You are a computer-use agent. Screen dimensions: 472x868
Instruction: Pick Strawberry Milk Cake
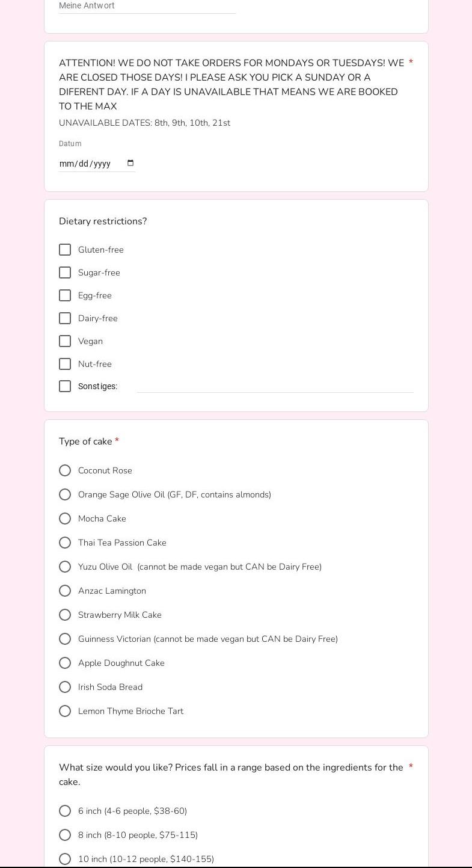(x=65, y=615)
